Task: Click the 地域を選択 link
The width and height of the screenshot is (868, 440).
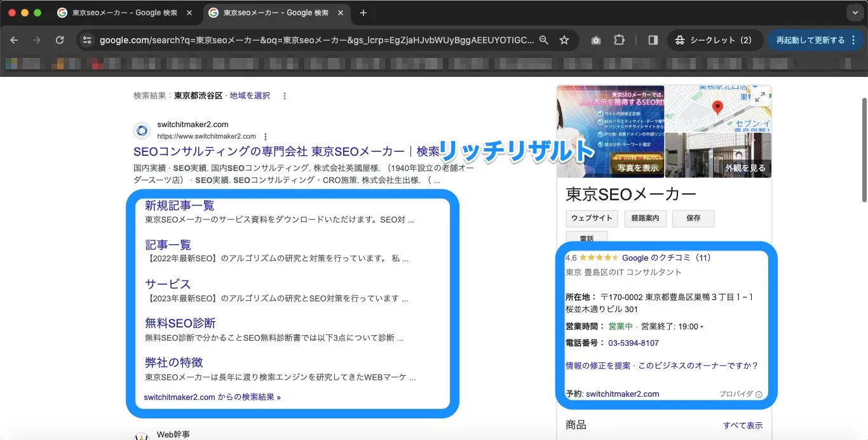Action: tap(250, 95)
